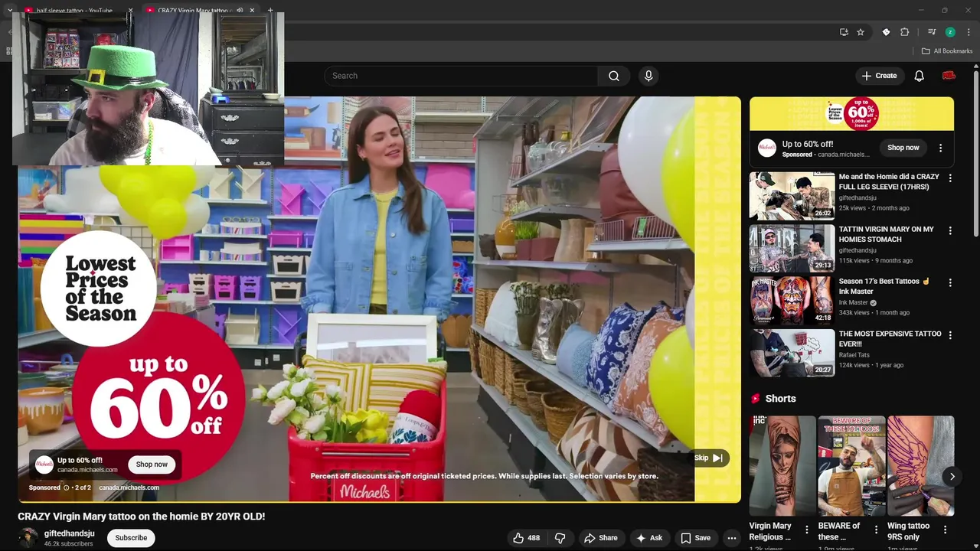Viewport: 980px width, 551px height.
Task: Open options for Virgin Mary Religious short
Action: point(806,530)
